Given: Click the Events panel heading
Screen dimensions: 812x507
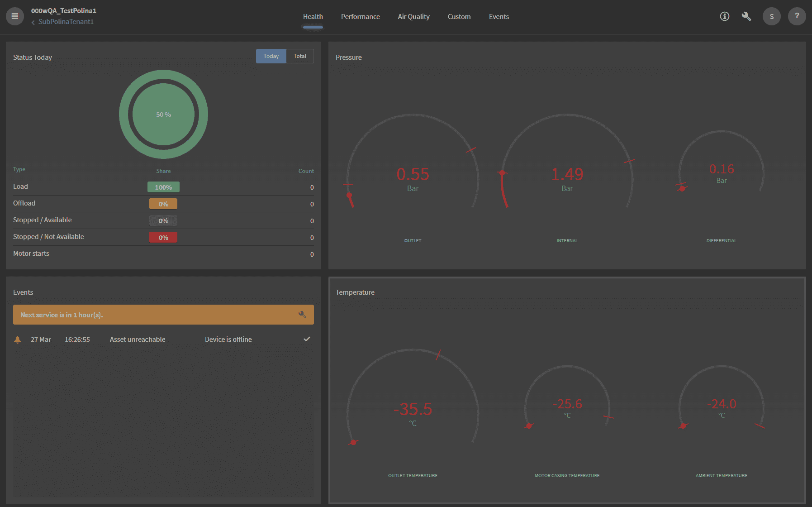Looking at the screenshot, I should point(23,292).
